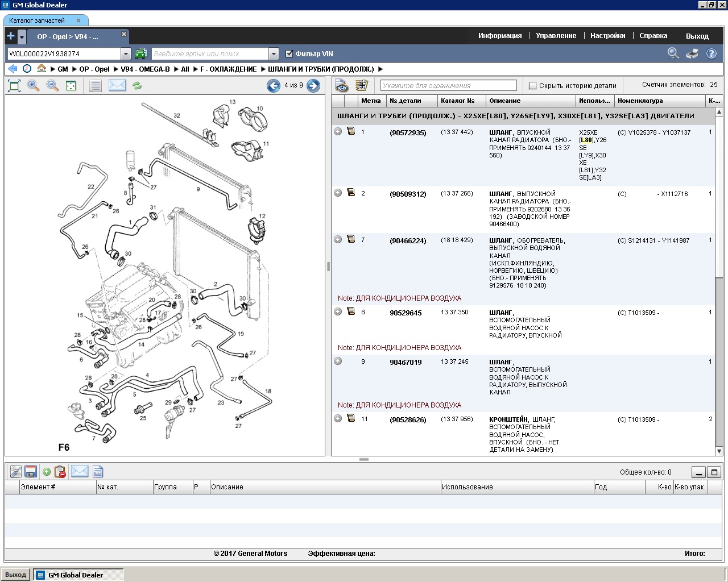Enable Скрыть историю детали checkbox
Image resolution: width=728 pixels, height=582 pixels.
coord(533,86)
